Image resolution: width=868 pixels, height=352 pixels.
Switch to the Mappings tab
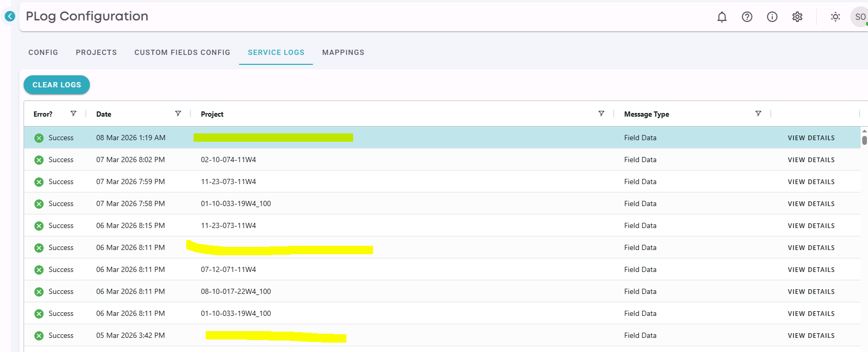[343, 52]
